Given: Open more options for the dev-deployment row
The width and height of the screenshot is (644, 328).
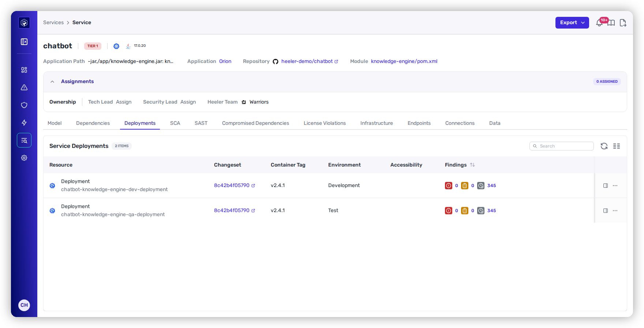Looking at the screenshot, I should point(615,186).
